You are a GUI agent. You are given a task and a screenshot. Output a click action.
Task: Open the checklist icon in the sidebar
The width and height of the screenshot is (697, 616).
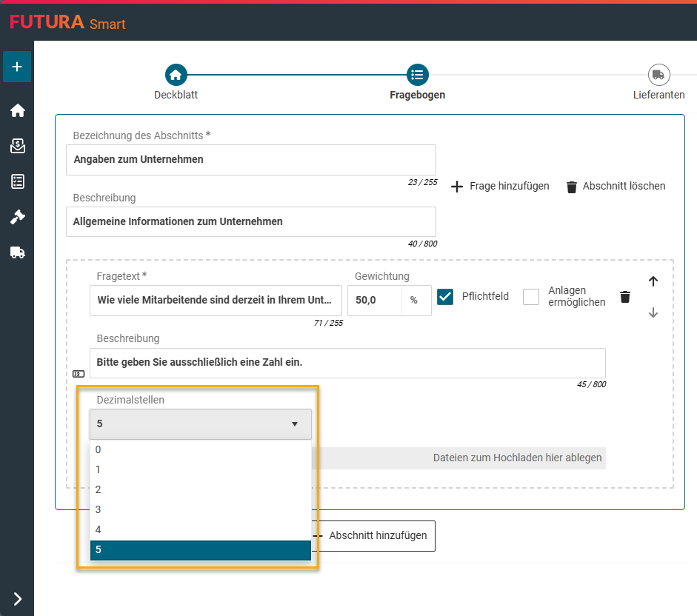(17, 181)
